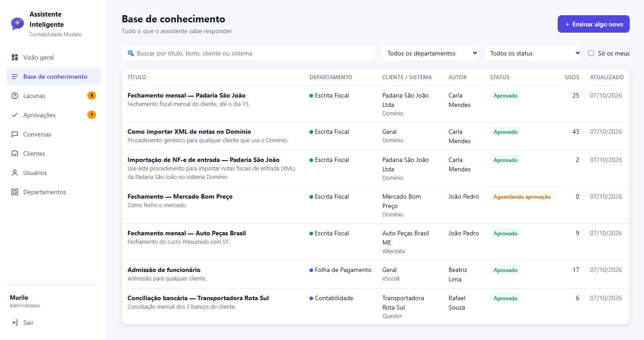Click the Clientes building icon
This screenshot has width=644, height=340.
15,153
